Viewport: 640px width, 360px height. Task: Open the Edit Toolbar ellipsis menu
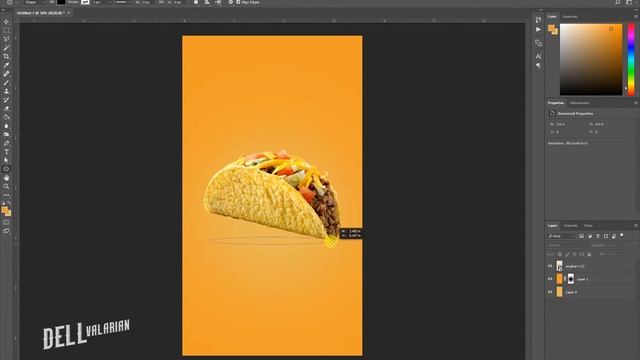coord(6,195)
